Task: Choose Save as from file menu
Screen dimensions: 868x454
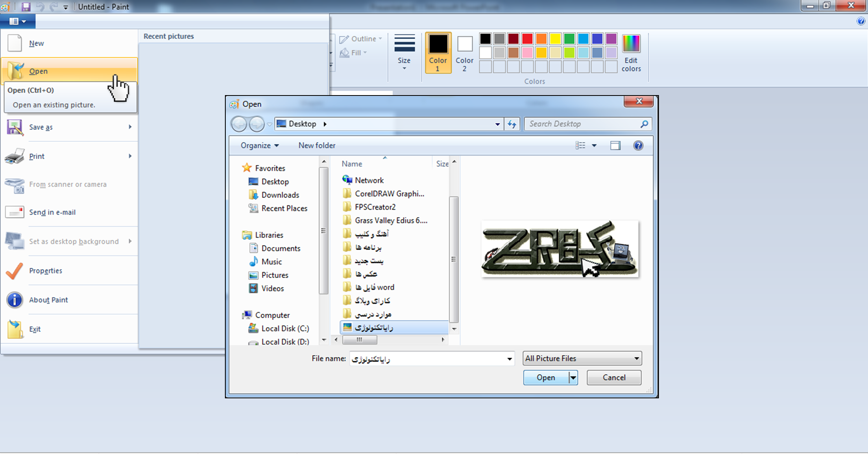Action: pyautogui.click(x=41, y=127)
